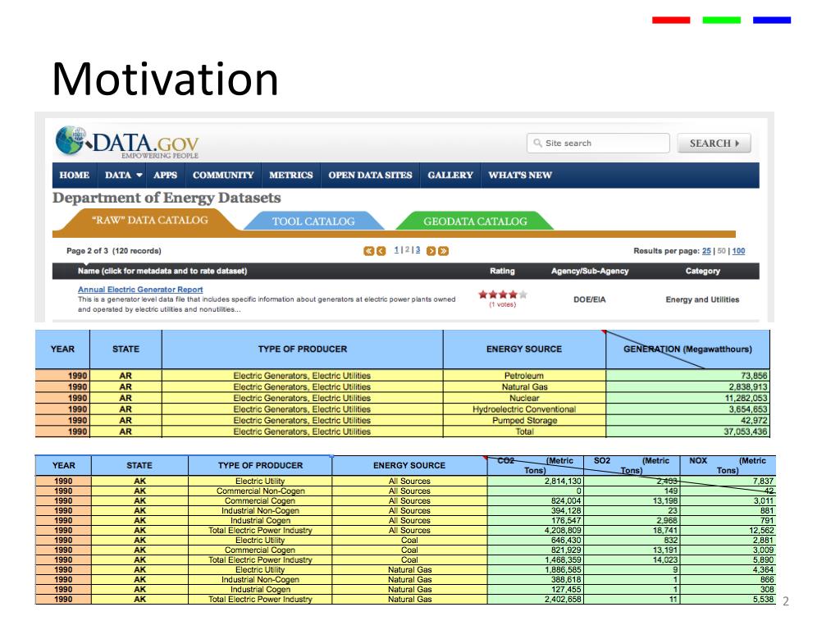The image size is (840, 630).
Task: Open the Annual Electric Generator Report link
Action: (x=140, y=290)
